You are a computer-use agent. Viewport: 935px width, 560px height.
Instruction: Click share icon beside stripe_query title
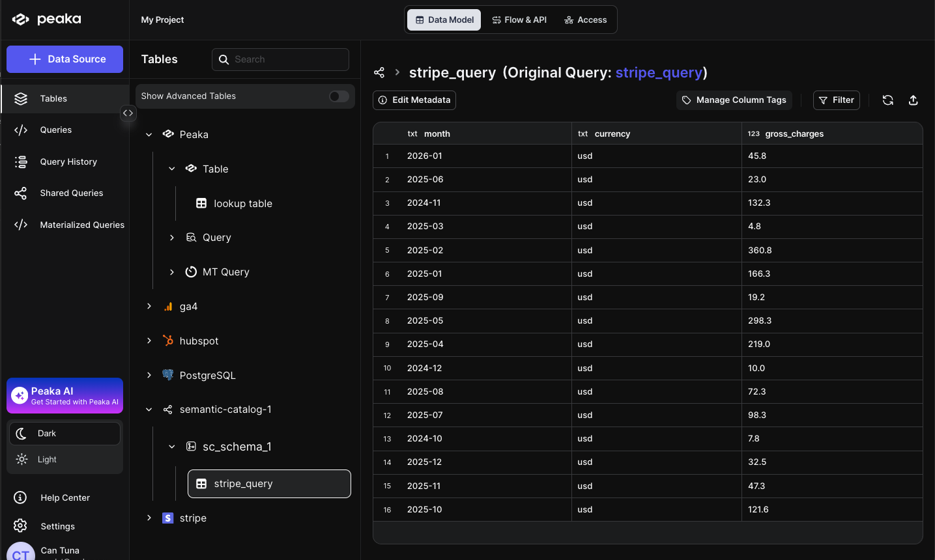click(379, 72)
